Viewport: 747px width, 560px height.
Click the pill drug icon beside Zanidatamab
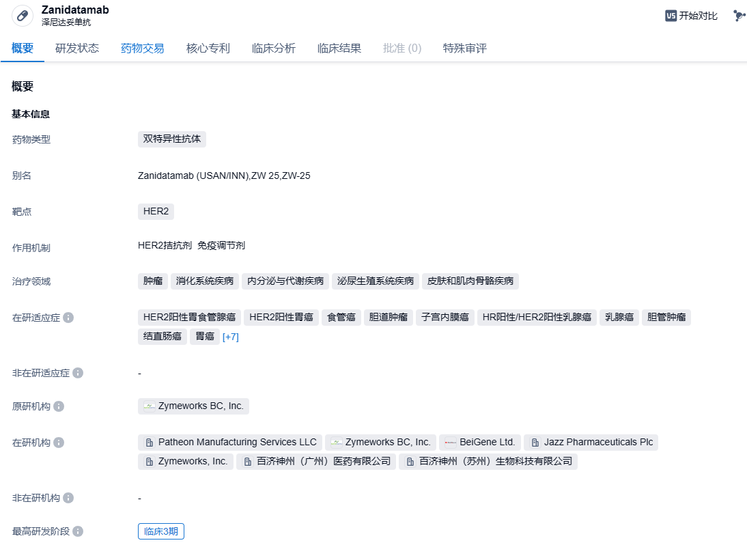coord(23,16)
